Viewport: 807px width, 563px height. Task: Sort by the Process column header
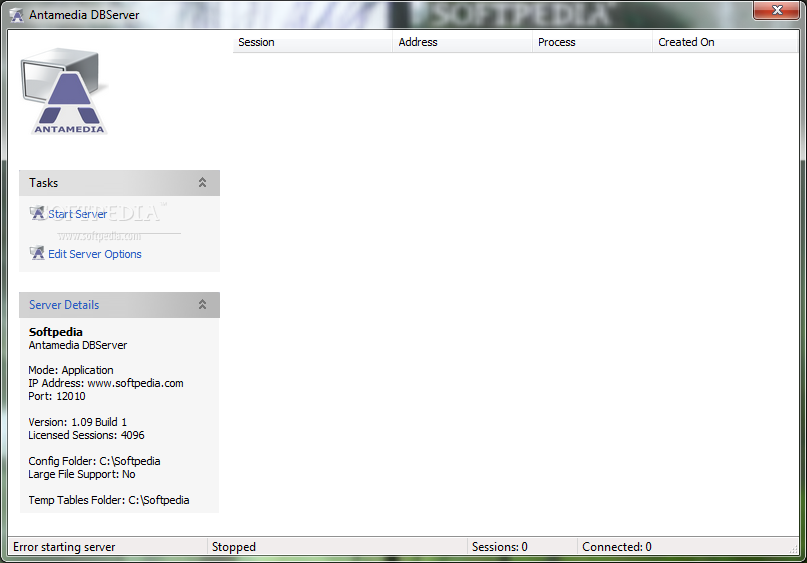coord(592,42)
